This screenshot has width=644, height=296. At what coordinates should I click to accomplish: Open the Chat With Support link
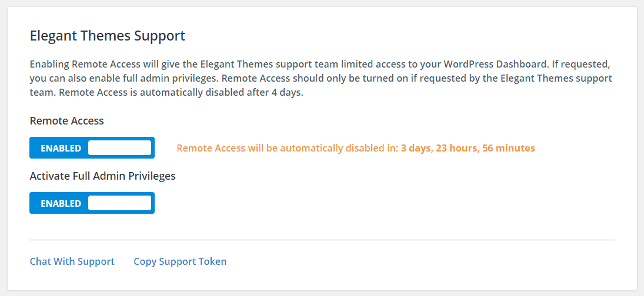72,261
